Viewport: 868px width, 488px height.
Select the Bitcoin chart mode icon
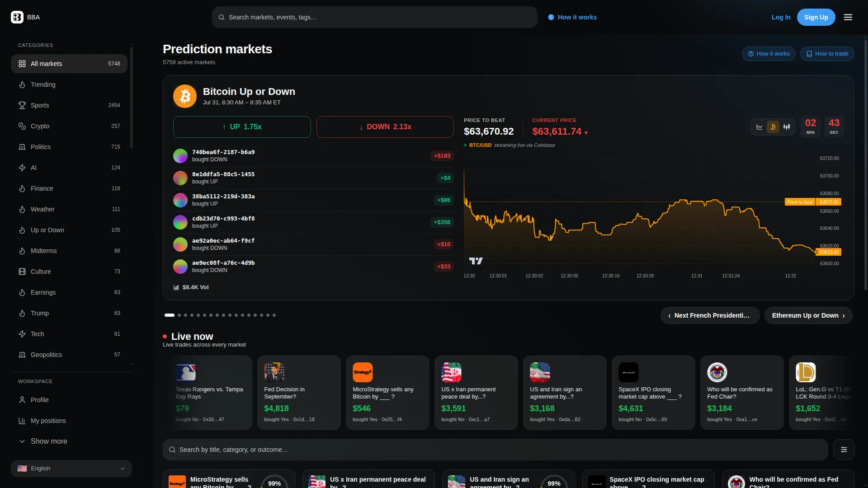773,127
